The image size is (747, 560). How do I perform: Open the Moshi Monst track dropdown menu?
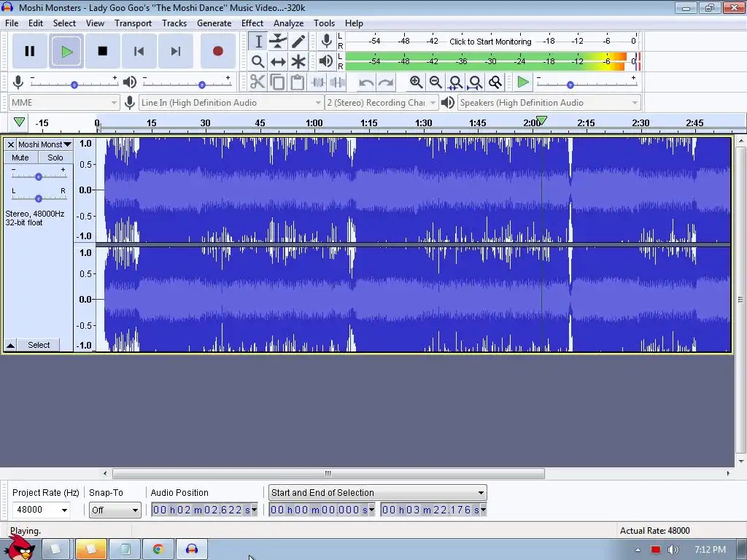pos(44,144)
